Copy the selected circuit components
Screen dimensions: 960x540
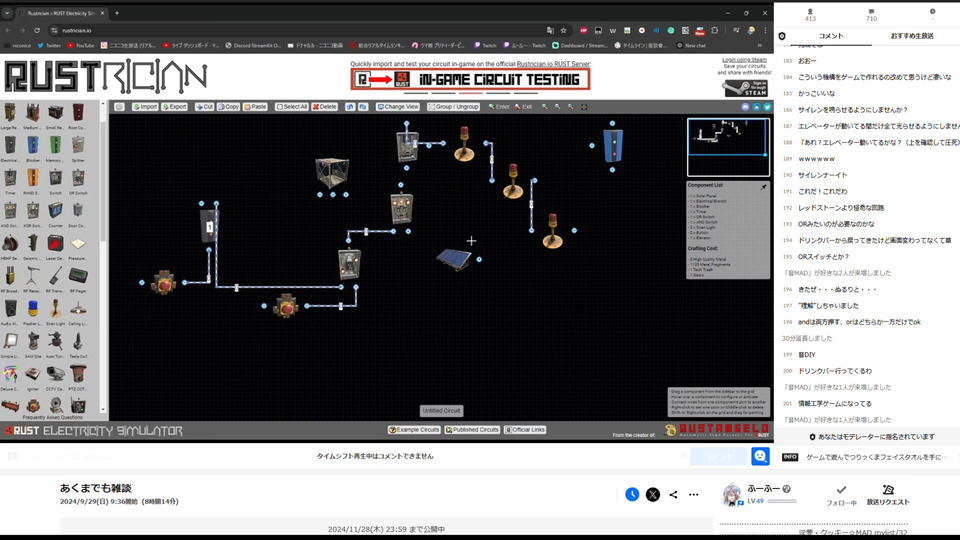pos(228,107)
